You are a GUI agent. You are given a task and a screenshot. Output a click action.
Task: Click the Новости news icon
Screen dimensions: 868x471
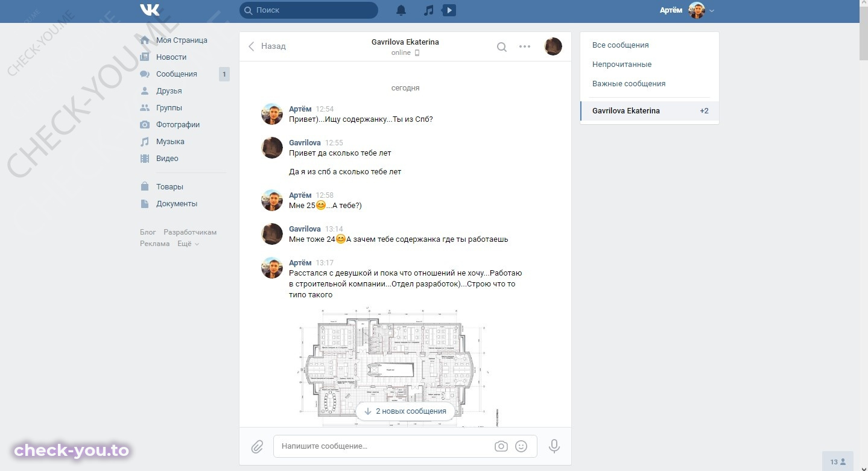[145, 57]
